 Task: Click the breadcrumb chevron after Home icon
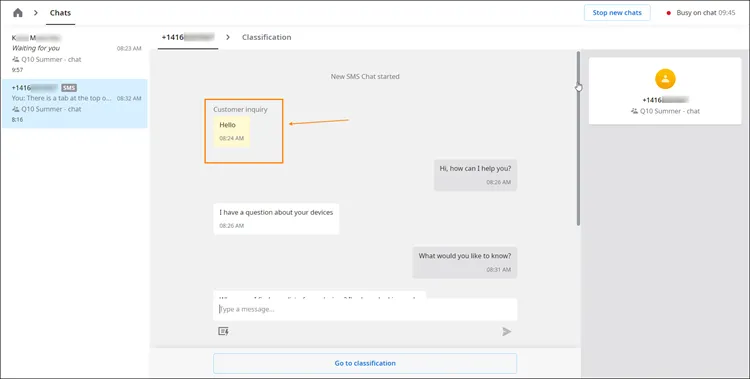click(x=36, y=13)
